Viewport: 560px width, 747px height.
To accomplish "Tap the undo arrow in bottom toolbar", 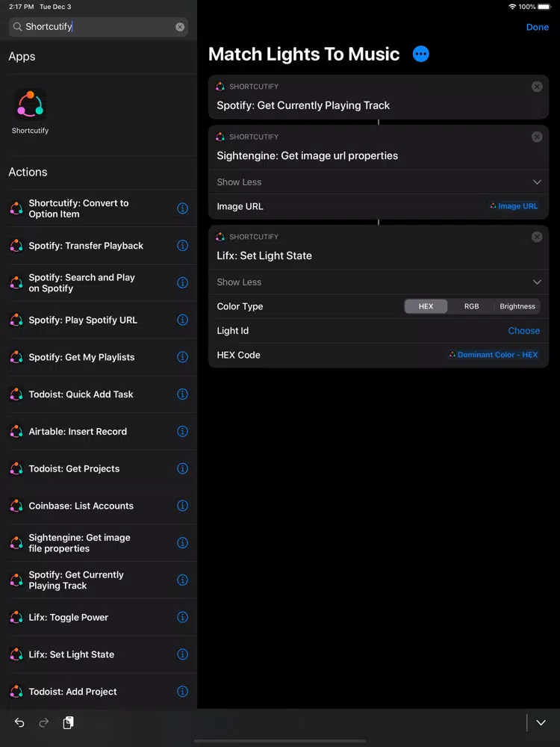I will pyautogui.click(x=19, y=722).
